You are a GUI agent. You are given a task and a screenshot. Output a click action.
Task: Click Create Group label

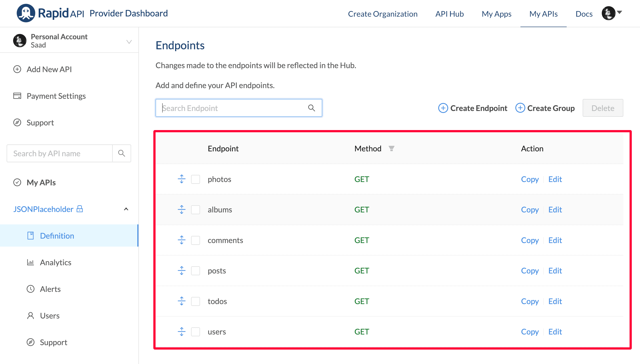click(x=551, y=108)
